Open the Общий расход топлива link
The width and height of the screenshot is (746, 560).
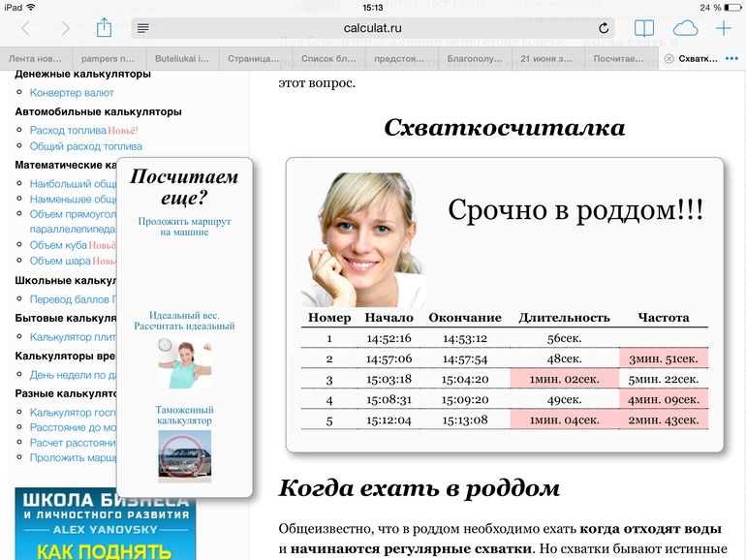coord(86,146)
